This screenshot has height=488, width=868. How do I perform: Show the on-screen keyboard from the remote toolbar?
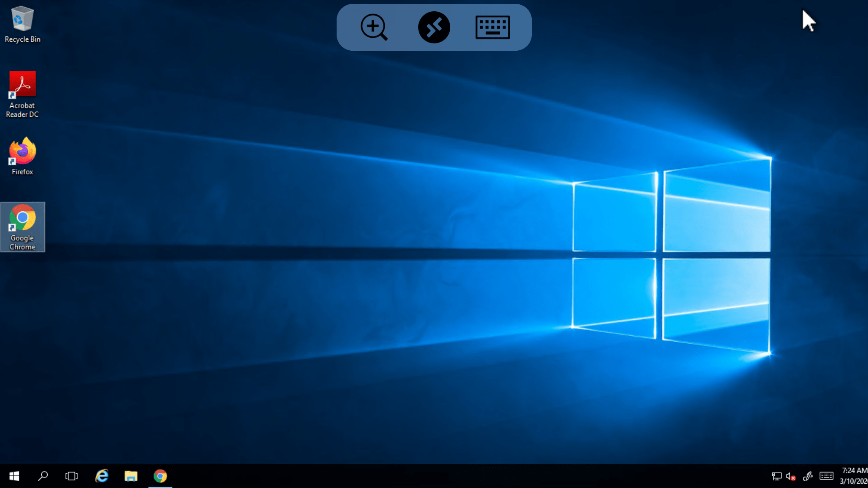[x=493, y=27]
